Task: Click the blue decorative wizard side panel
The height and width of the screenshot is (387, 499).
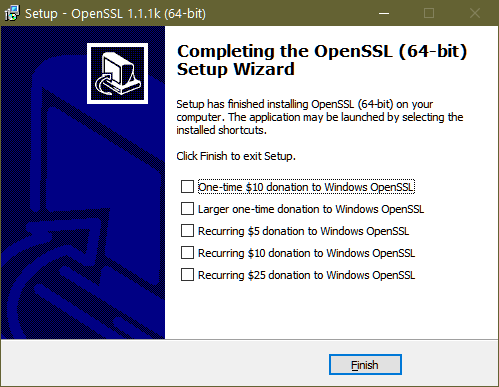Action: 83,182
